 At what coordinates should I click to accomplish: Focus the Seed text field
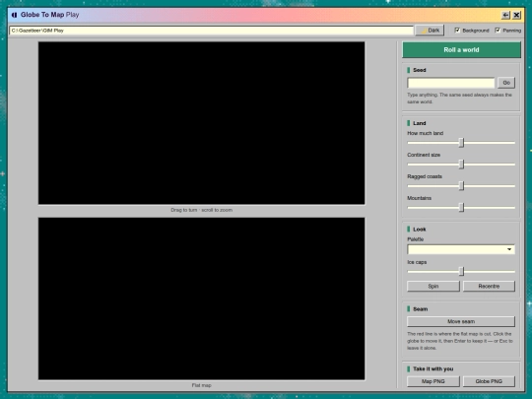coord(451,83)
